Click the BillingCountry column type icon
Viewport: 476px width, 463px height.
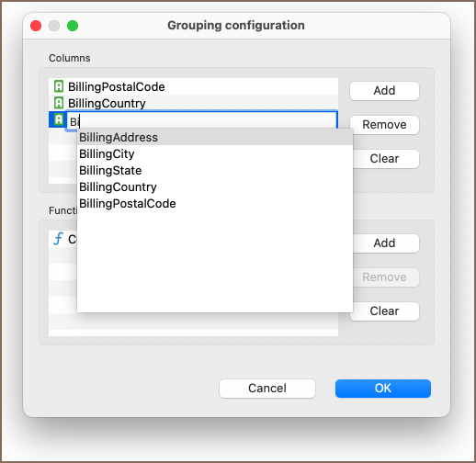(59, 103)
